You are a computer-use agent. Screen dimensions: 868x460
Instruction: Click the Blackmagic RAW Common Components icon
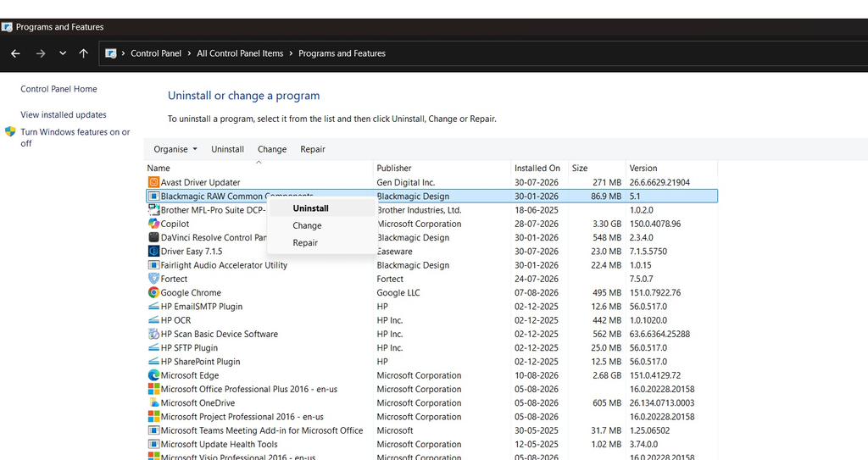[154, 196]
